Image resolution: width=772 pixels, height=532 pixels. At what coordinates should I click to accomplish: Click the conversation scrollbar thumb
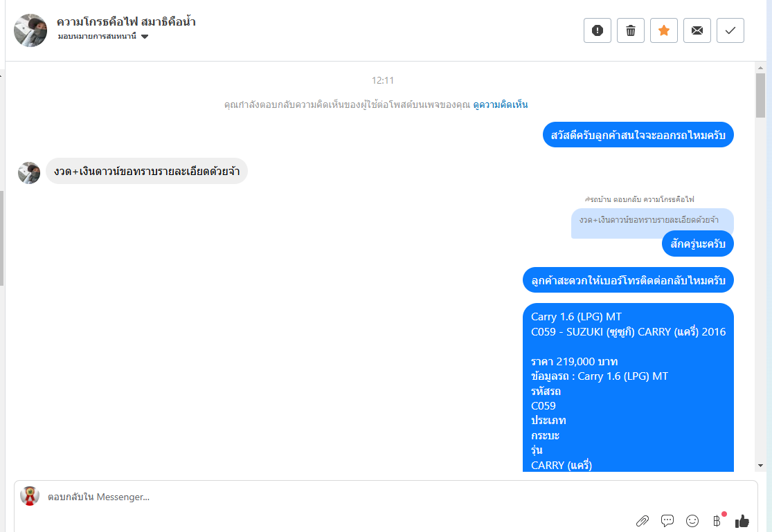[x=761, y=95]
